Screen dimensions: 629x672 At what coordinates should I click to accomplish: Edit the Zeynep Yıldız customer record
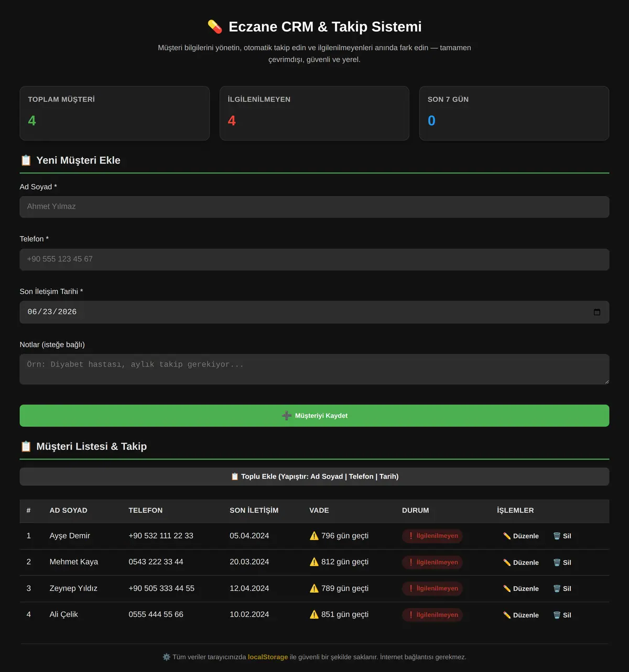(x=521, y=589)
